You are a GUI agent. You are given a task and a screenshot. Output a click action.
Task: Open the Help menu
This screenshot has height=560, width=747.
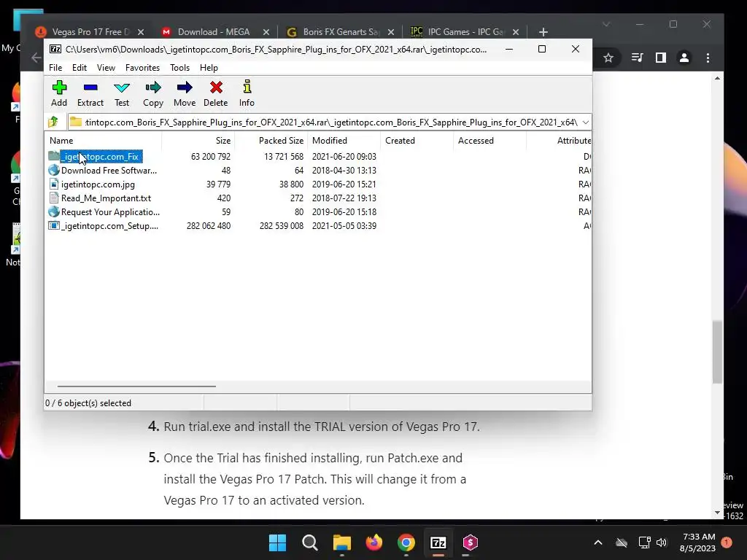[209, 68]
